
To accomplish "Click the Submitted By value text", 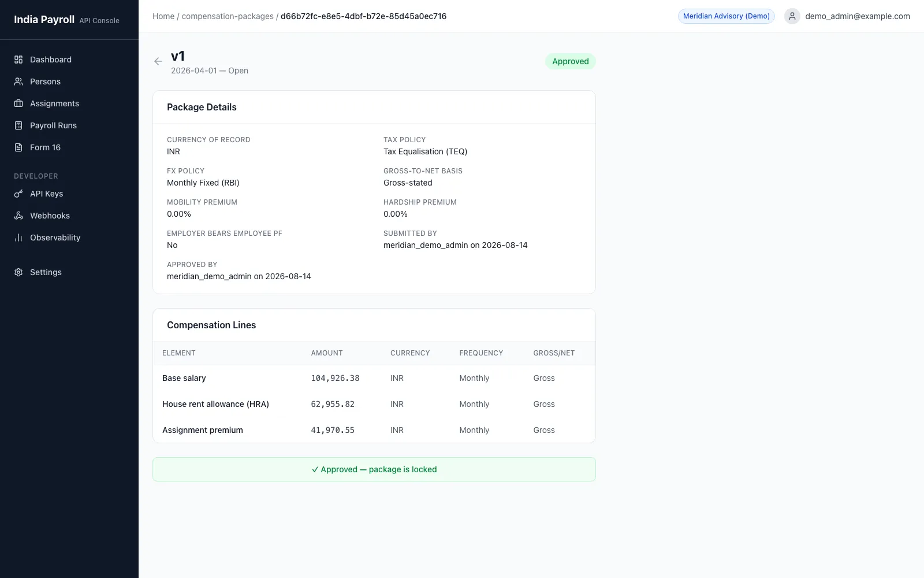I will [x=456, y=245].
